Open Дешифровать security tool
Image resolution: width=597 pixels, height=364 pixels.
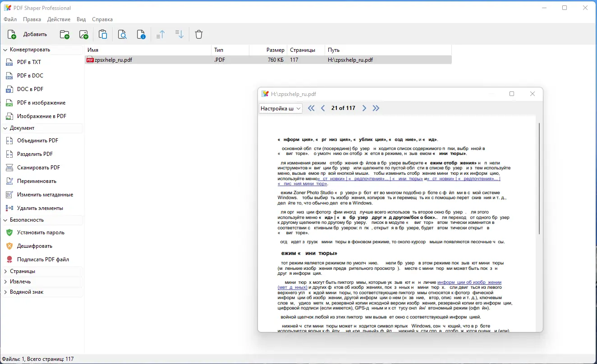point(35,246)
